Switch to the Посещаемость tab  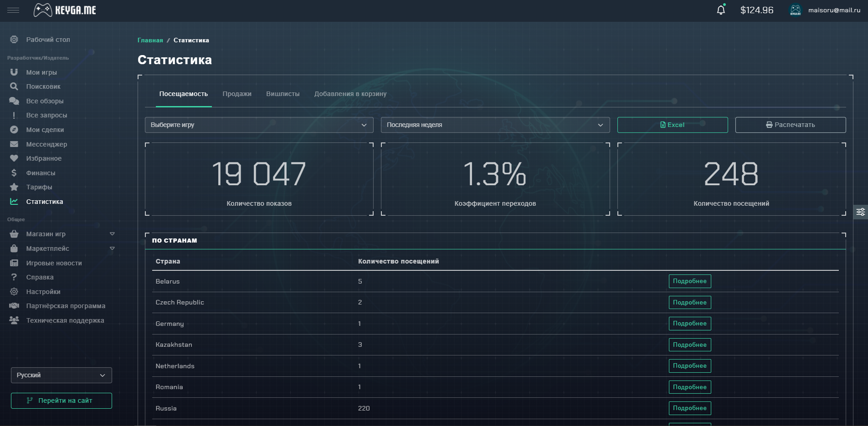point(184,94)
